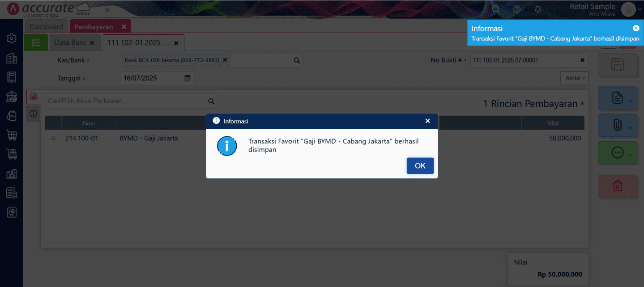
Task: Click the top bar search icon
Action: (x=495, y=9)
